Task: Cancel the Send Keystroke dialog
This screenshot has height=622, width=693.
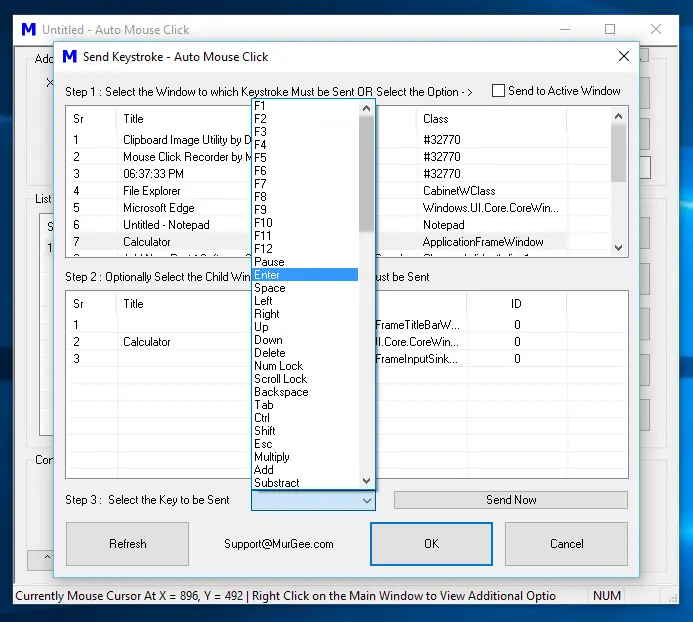Action: 566,544
